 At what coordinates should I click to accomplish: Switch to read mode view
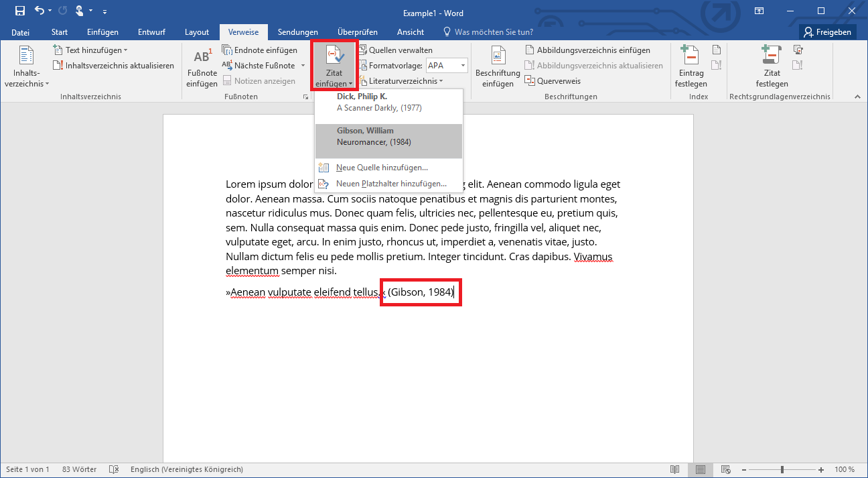[x=675, y=469]
